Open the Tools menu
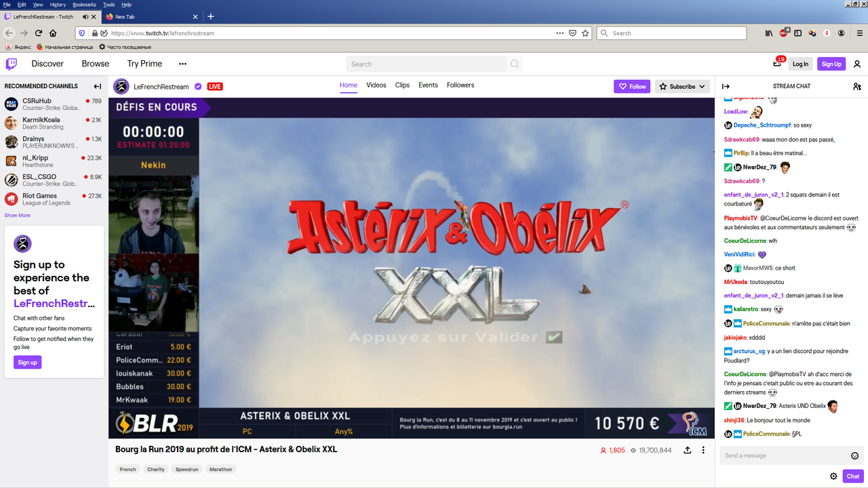The height and width of the screenshot is (488, 868). pyautogui.click(x=108, y=4)
